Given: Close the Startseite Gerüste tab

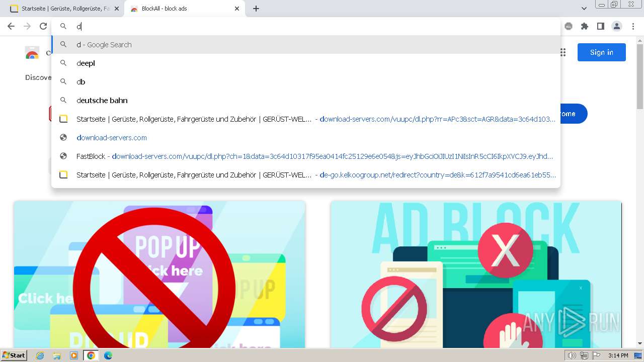Looking at the screenshot, I should pos(117,9).
